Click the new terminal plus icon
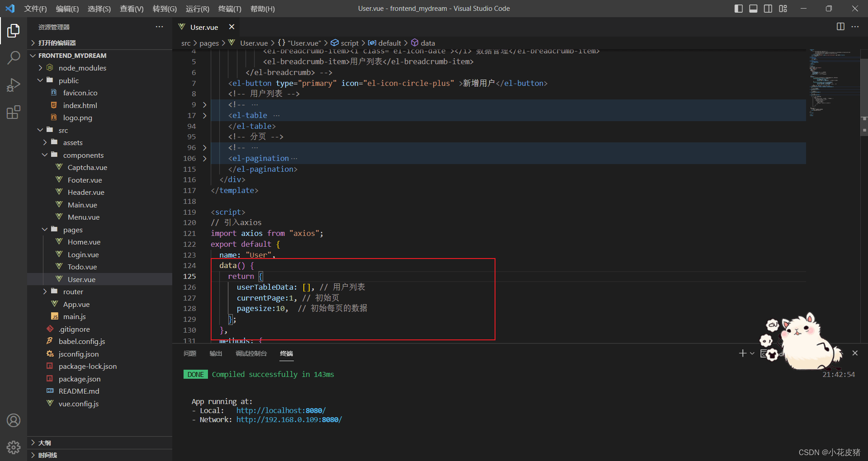The image size is (868, 461). coord(742,353)
